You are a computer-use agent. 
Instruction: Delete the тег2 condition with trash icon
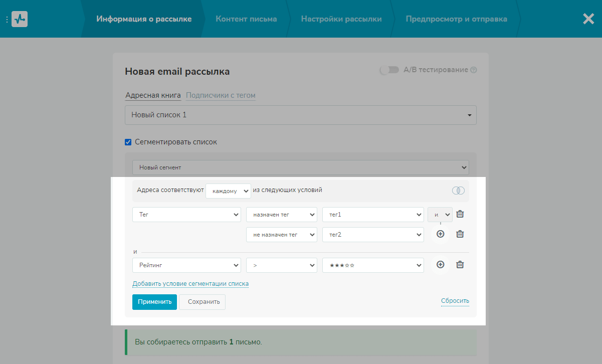(460, 234)
